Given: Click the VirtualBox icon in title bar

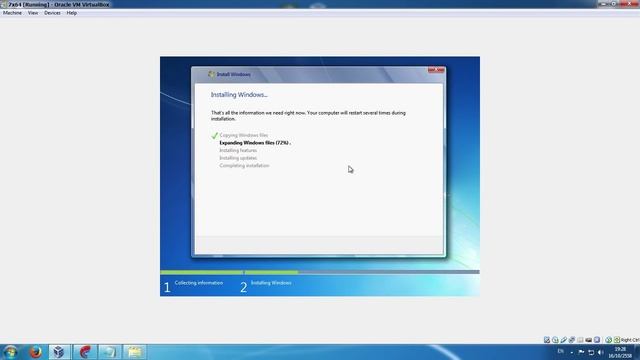Looking at the screenshot, I should pyautogui.click(x=4, y=4).
